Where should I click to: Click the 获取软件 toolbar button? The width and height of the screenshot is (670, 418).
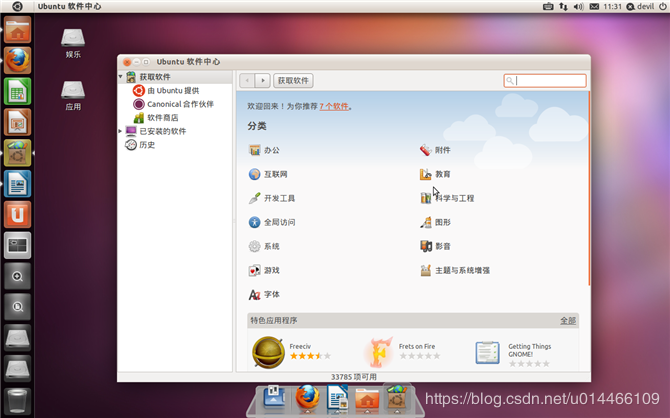pyautogui.click(x=293, y=80)
